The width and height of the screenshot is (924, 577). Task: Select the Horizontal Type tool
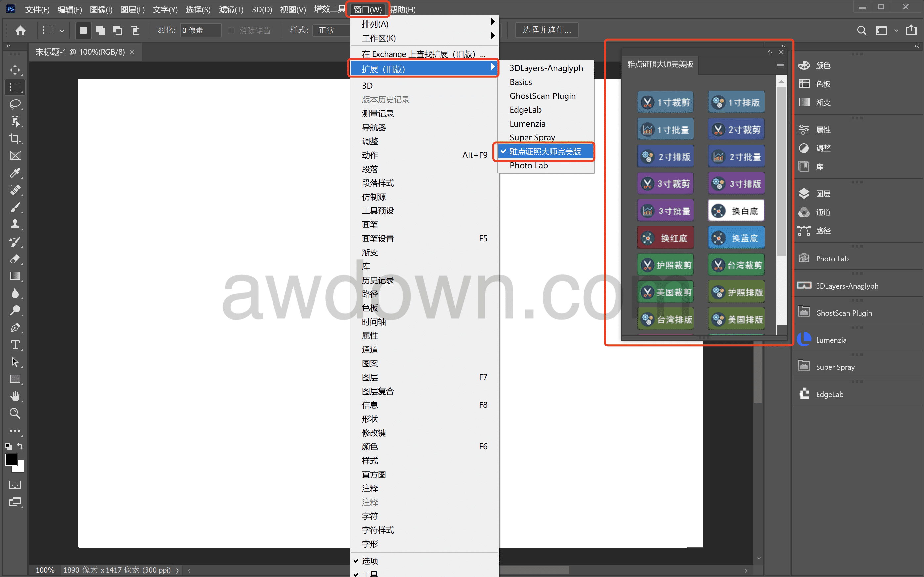pyautogui.click(x=15, y=345)
